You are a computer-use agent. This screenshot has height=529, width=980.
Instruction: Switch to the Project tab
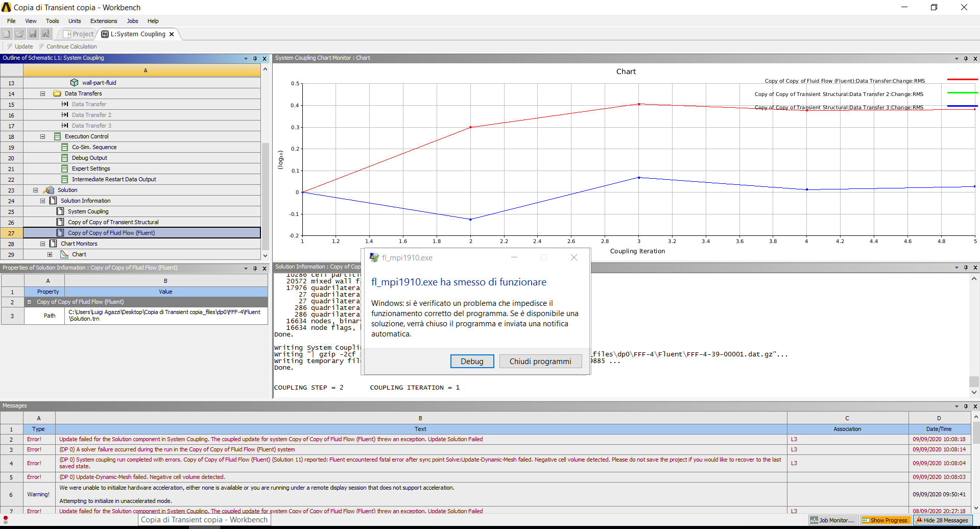coord(79,34)
